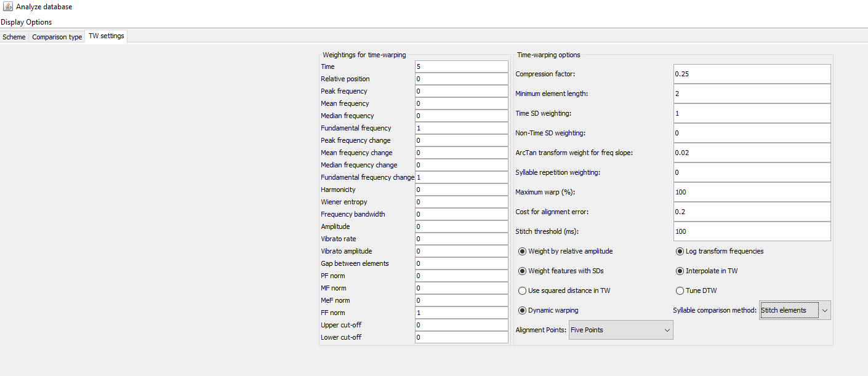The width and height of the screenshot is (868, 376).
Task: Open the Alignment Points dropdown
Action: 621,330
